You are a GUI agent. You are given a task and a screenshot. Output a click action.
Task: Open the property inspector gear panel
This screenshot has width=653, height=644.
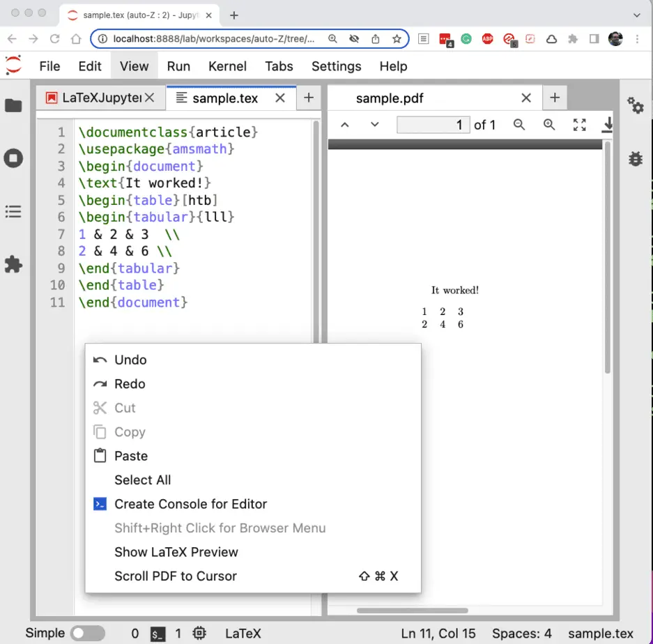635,106
